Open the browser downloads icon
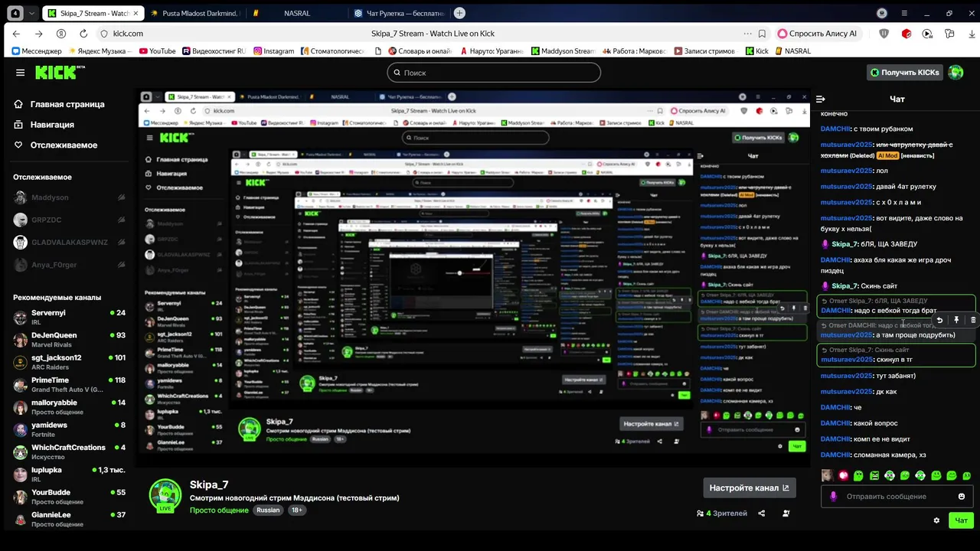980x551 pixels. (972, 34)
